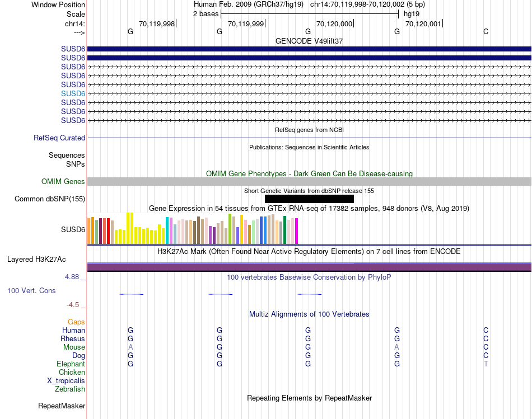Click the chr14: label beside the ruler
Image resolution: width=532 pixels, height=419 pixels.
(x=75, y=23)
